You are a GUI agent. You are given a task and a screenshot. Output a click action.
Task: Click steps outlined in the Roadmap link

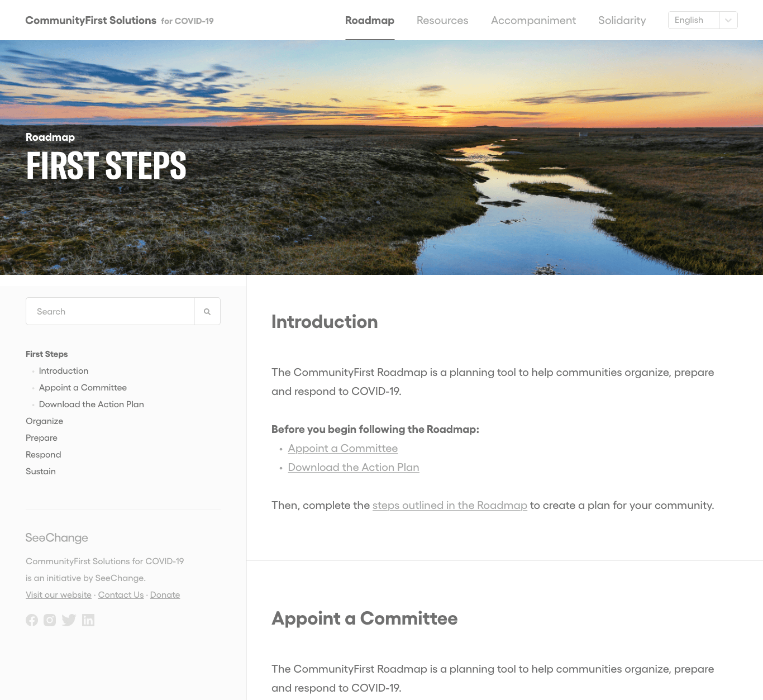pyautogui.click(x=450, y=506)
